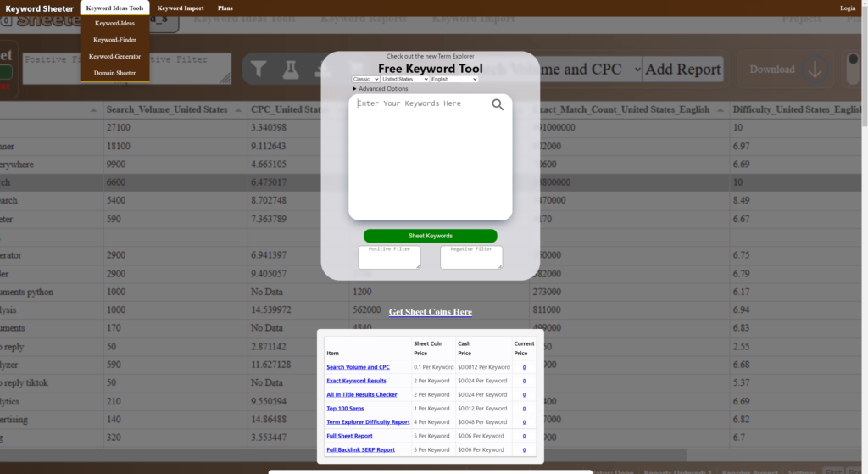Viewport: 868px width, 474px height.
Task: Click the circular download arrow icon
Action: pos(815,70)
